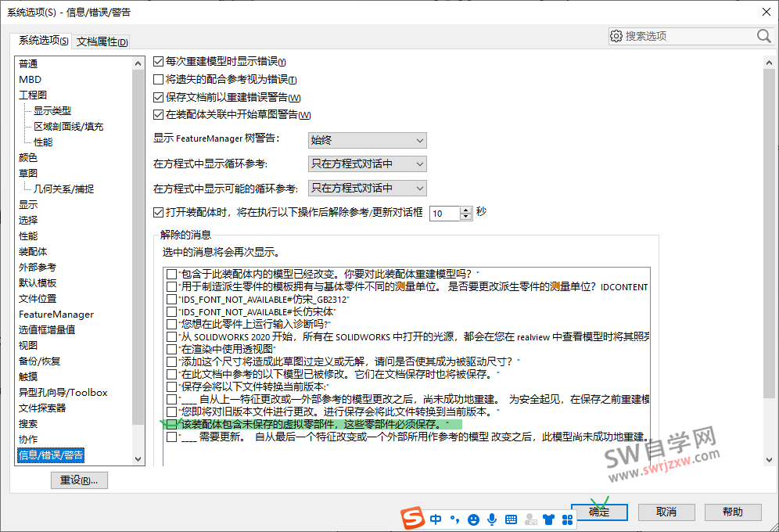The width and height of the screenshot is (779, 532).
Task: Select 装配体 in the options tree
Action: [33, 251]
